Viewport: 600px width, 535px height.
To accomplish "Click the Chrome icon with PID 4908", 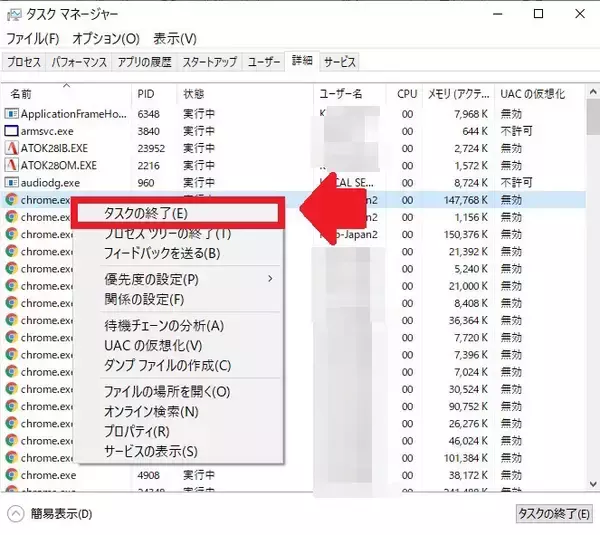I will pyautogui.click(x=12, y=475).
